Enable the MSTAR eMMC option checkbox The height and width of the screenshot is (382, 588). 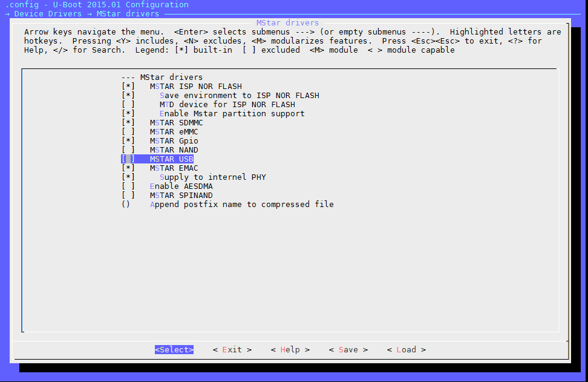pyautogui.click(x=128, y=132)
